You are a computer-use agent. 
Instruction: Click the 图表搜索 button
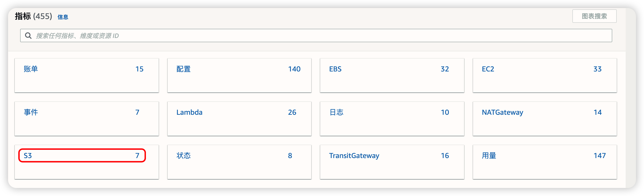pos(594,16)
